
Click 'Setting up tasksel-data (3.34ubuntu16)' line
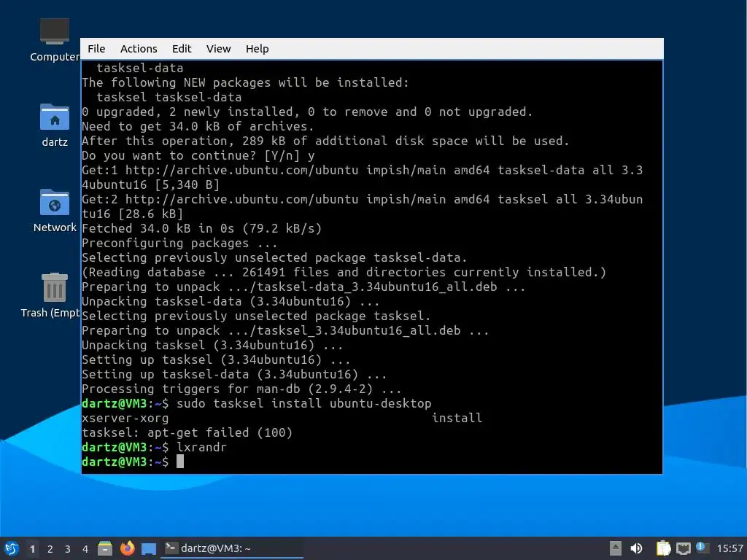point(234,374)
